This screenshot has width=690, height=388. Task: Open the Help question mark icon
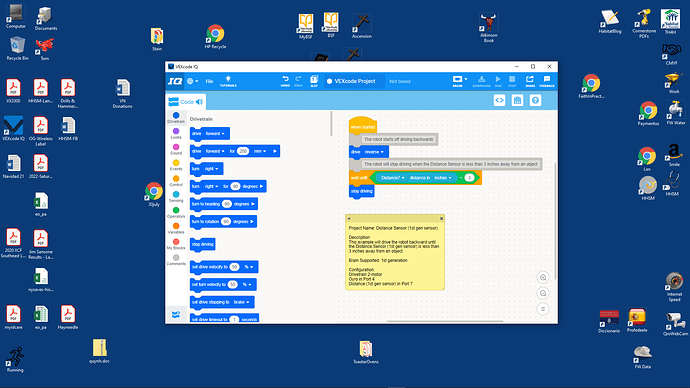[535, 101]
